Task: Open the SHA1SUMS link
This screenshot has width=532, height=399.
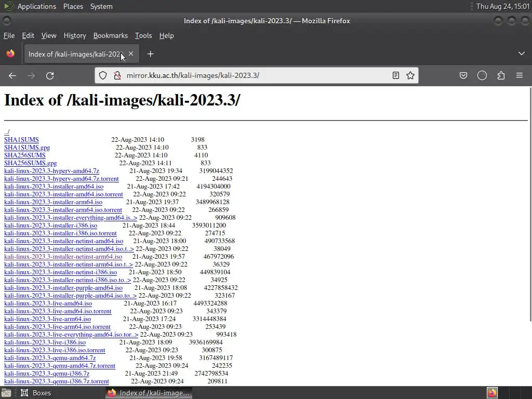Action: (21, 139)
